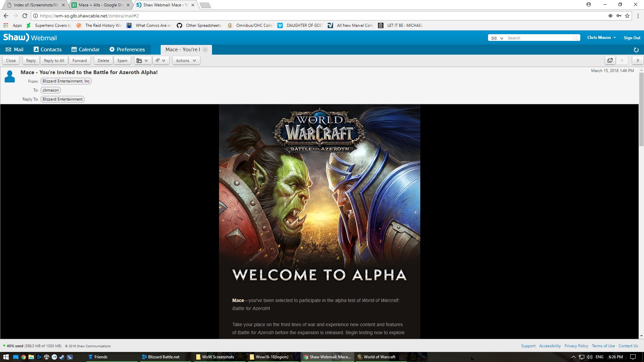Click the refresh icon in Webmail
This screenshot has height=362, width=644.
click(636, 50)
